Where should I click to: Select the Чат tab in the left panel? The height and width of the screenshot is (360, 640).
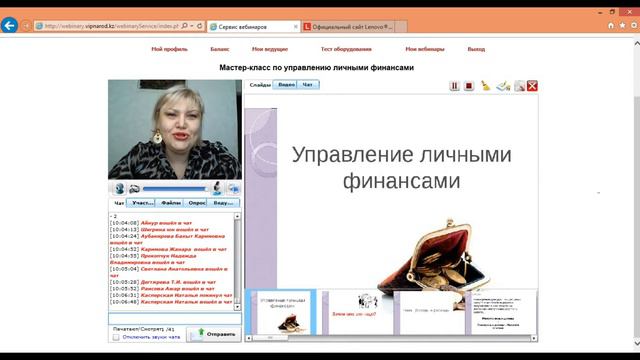tap(119, 203)
